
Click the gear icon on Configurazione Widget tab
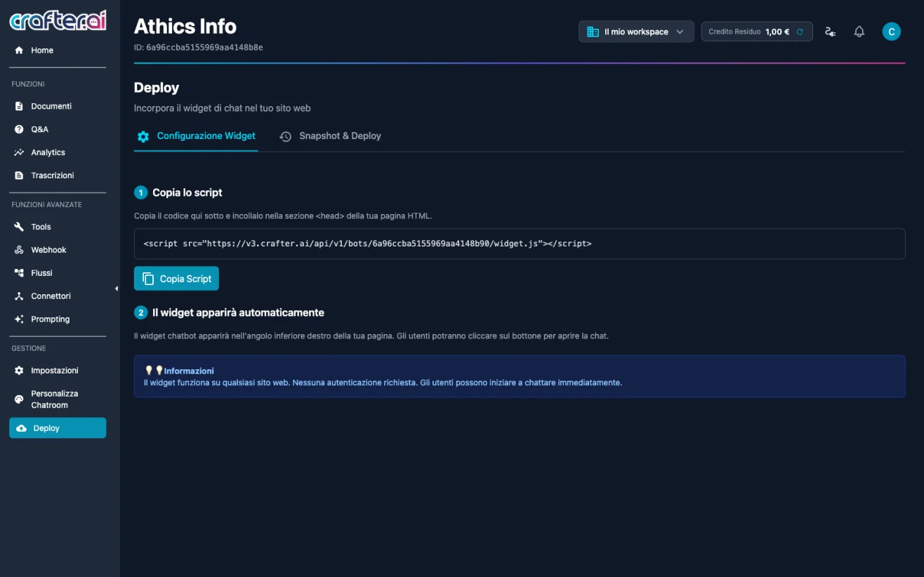point(143,136)
